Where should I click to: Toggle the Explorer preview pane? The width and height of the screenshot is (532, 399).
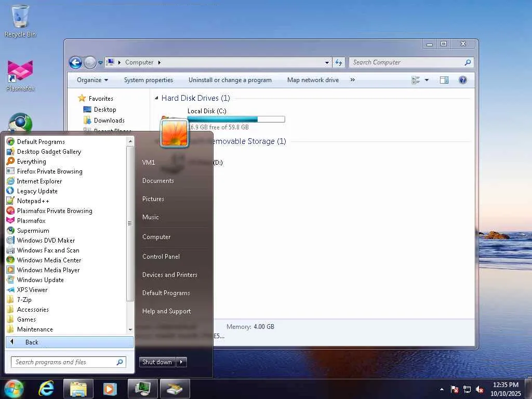pos(444,79)
